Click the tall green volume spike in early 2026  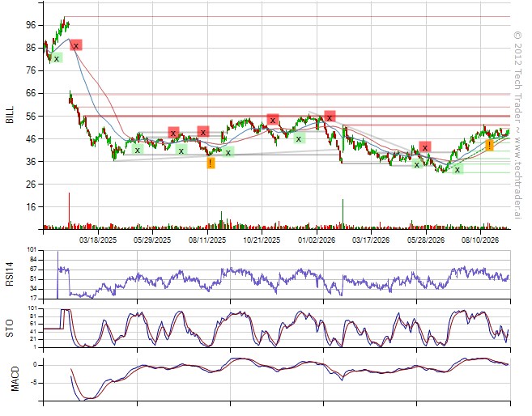pos(343,212)
